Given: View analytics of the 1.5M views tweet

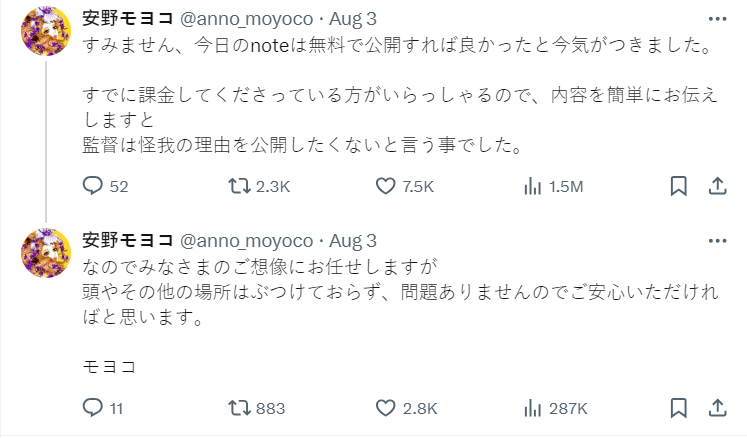Looking at the screenshot, I should pos(534,186).
